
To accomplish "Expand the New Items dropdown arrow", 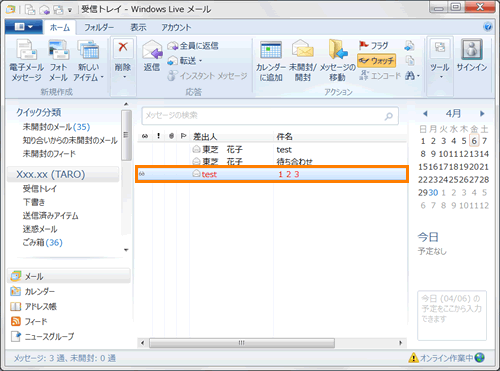I will pyautogui.click(x=102, y=77).
